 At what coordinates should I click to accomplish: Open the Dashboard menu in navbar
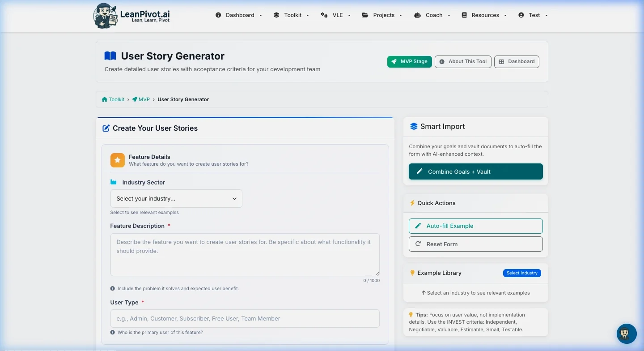coord(239,15)
